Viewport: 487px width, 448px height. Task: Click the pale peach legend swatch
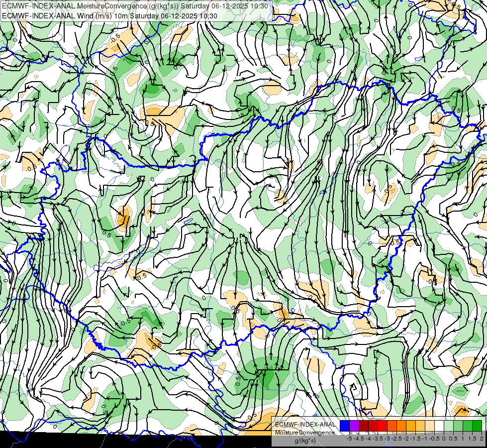point(429,426)
